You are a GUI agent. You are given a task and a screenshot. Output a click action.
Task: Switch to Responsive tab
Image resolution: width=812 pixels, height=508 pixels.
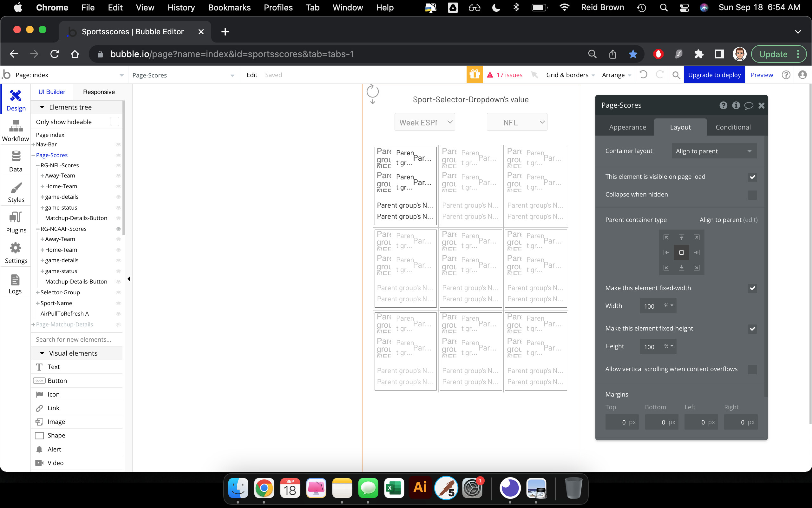point(99,92)
